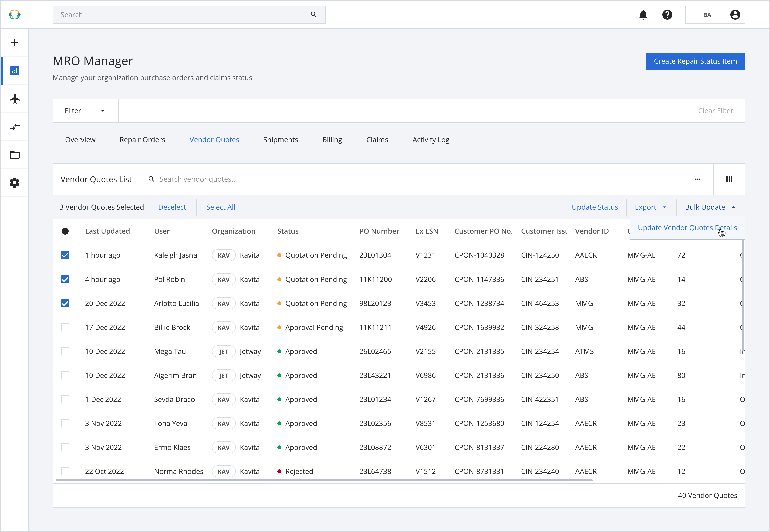
Task: Click the Rejected status in Norma Rhodes row
Action: (x=295, y=471)
